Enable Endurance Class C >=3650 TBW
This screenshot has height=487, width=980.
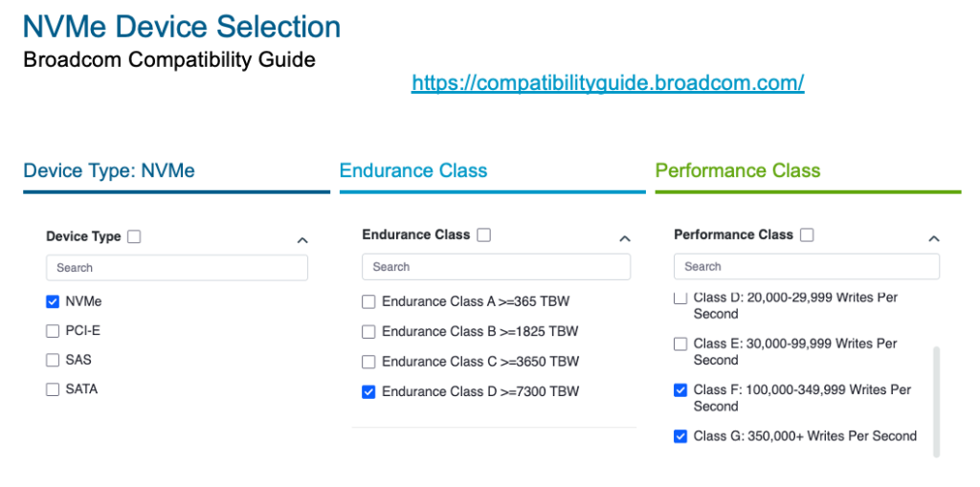(x=368, y=362)
